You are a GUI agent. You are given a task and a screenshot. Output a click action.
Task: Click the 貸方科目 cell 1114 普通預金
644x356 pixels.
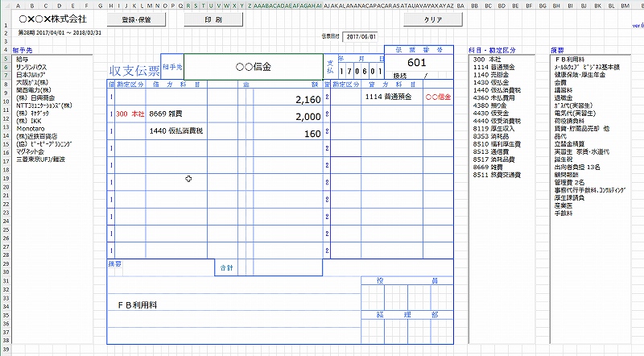[388, 97]
